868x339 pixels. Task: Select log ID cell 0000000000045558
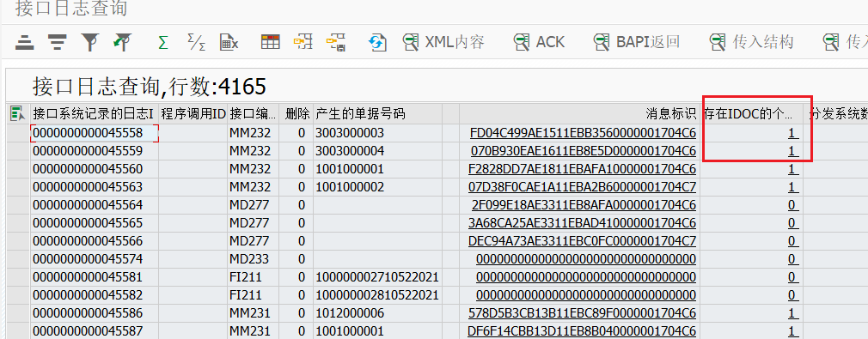pyautogui.click(x=95, y=133)
